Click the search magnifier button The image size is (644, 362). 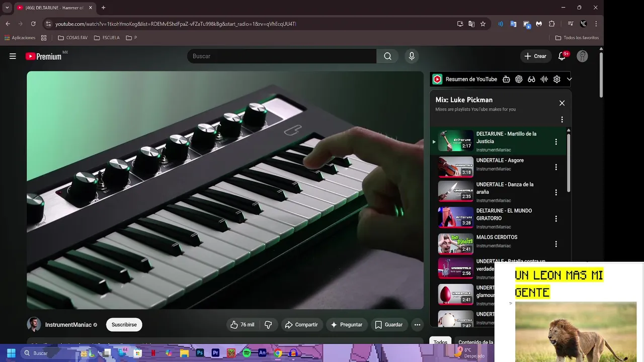coord(387,56)
